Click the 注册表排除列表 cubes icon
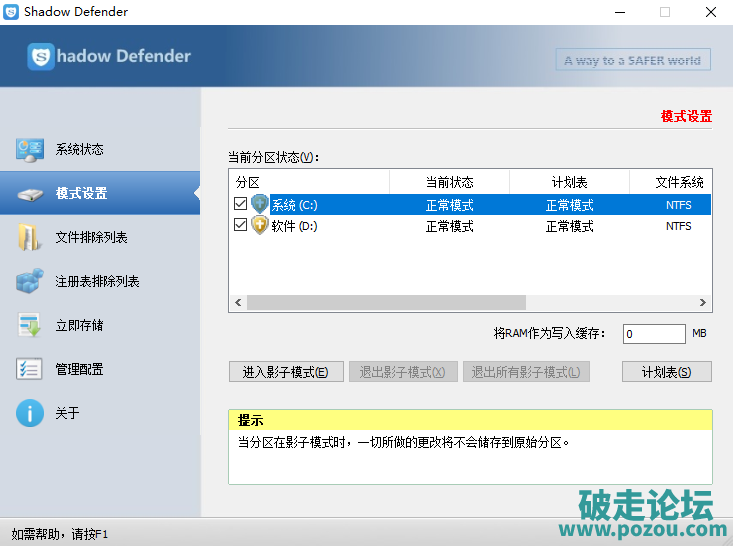The height and width of the screenshot is (546, 733). click(30, 282)
